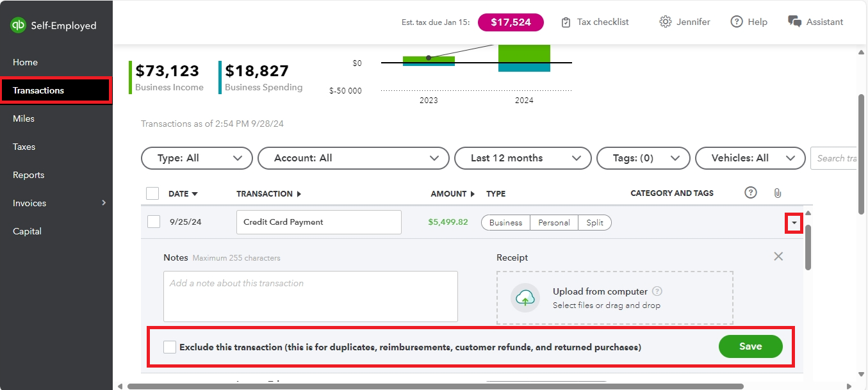Screen dimensions: 868x390
Task: Collapse the Credit Card Payment row arrow
Action: pos(794,223)
